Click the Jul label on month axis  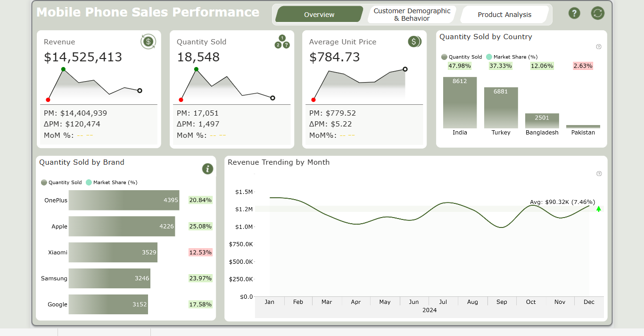(x=443, y=302)
